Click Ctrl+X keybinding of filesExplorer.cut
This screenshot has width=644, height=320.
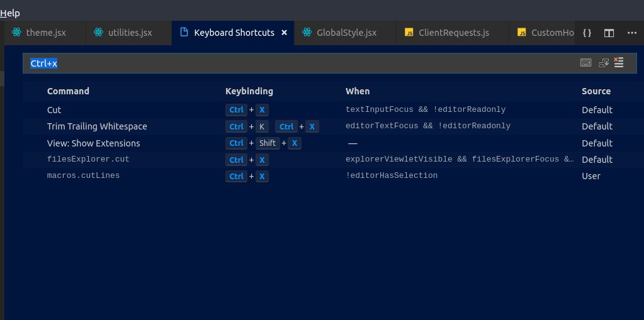247,160
